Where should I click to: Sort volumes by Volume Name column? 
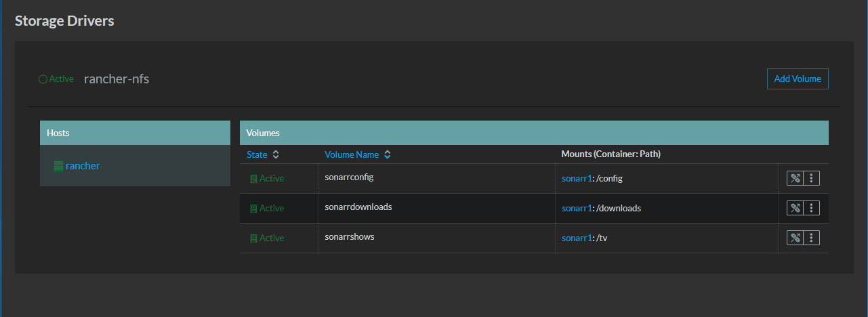tap(358, 154)
